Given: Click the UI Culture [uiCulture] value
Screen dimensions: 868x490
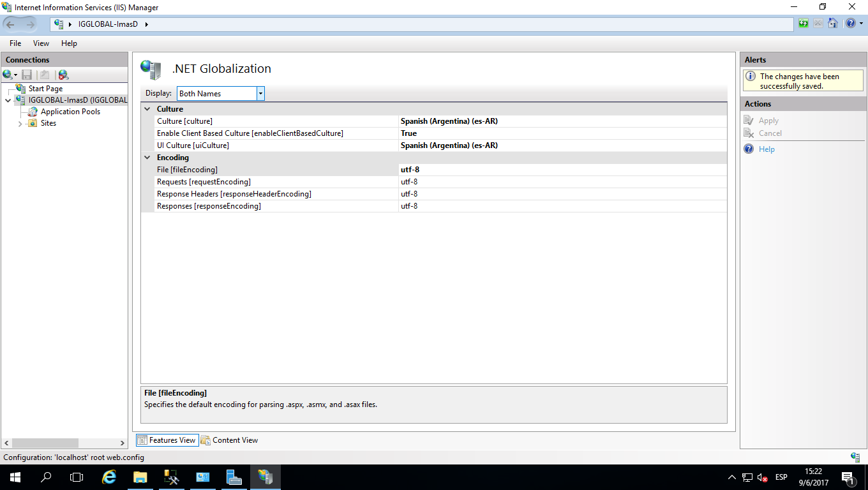Looking at the screenshot, I should click(562, 145).
